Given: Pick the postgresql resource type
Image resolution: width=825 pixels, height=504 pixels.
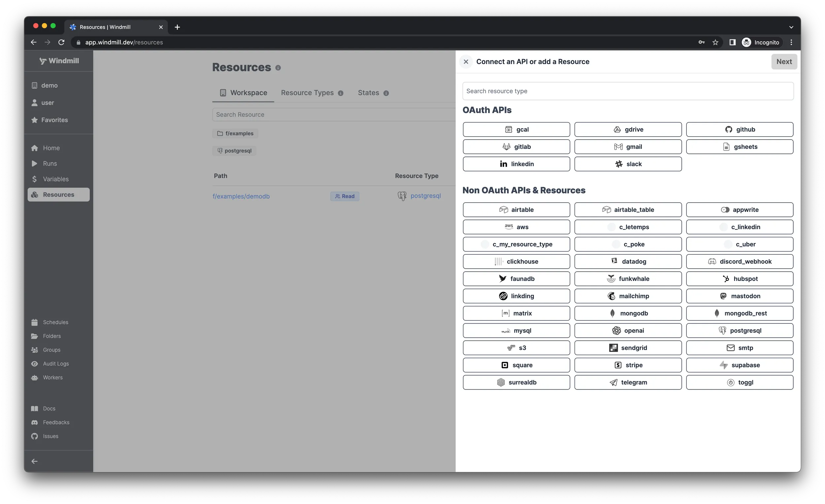Looking at the screenshot, I should tap(740, 330).
